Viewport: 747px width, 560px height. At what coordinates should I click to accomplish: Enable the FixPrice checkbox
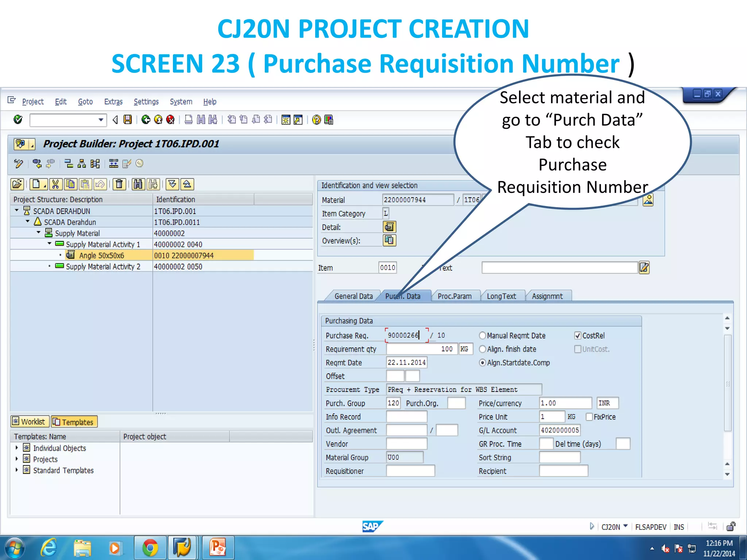coord(589,417)
